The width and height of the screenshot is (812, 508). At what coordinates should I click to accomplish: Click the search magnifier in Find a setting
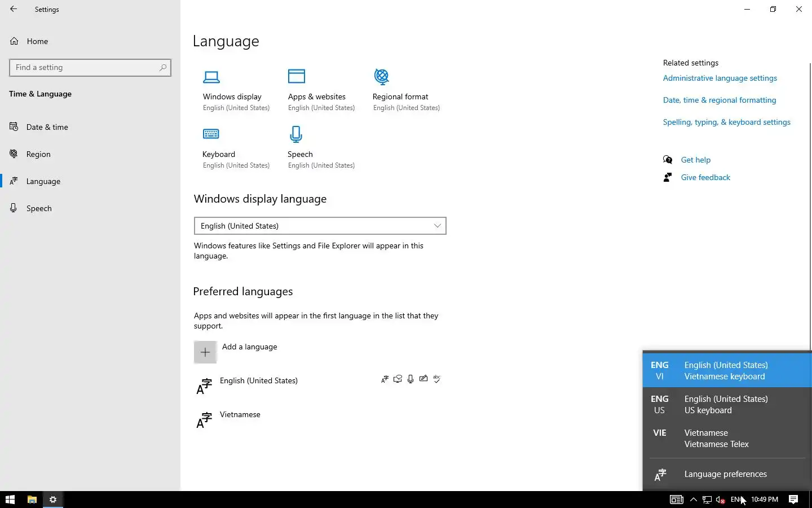(163, 68)
